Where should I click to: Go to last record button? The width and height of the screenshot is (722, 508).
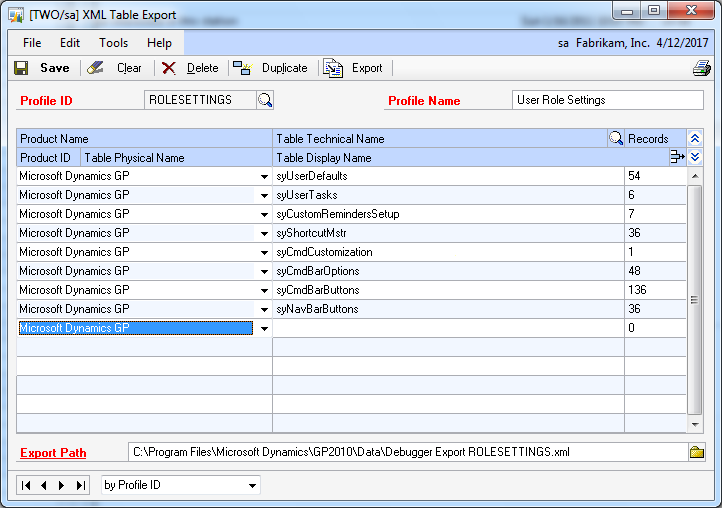[80, 485]
